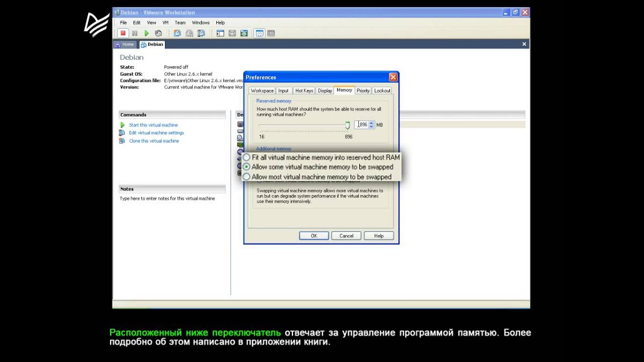Switch to the Home tab
Image resolution: width=644 pixels, height=362 pixels.
pyautogui.click(x=125, y=44)
